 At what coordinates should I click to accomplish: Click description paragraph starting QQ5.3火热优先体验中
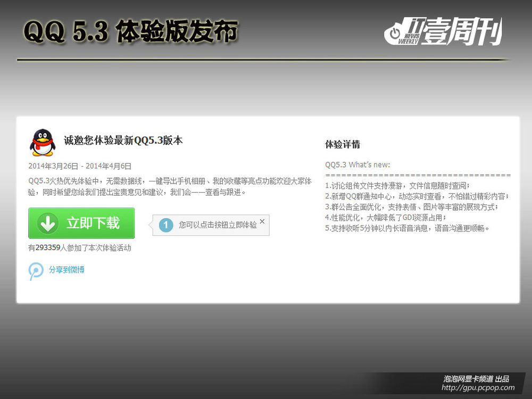tap(170, 187)
